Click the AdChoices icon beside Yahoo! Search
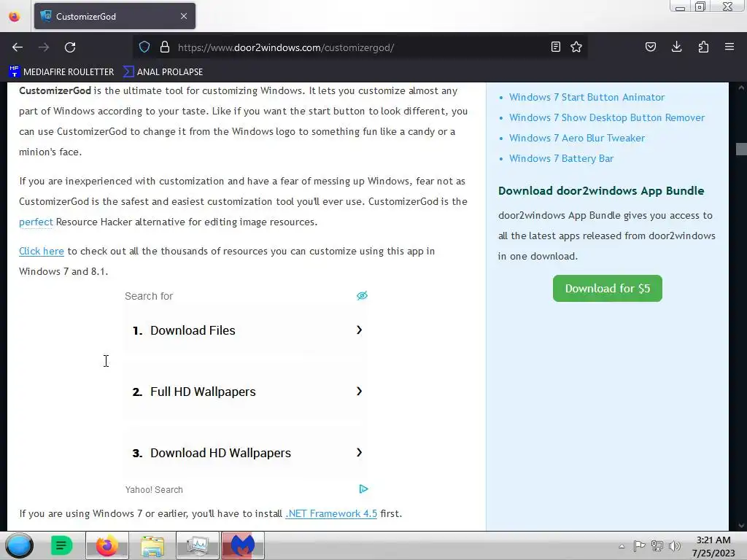Screen dimensions: 747x560 tap(363, 489)
